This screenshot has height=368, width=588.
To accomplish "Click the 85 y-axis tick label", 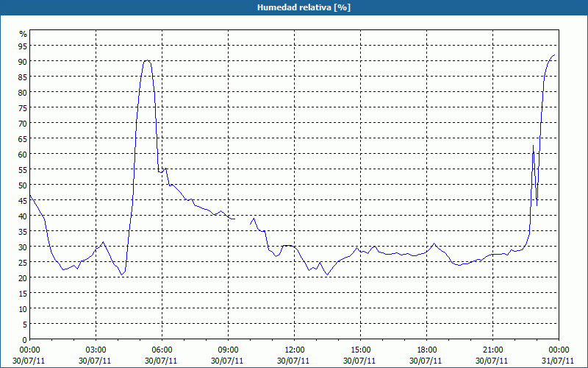I will [23, 77].
